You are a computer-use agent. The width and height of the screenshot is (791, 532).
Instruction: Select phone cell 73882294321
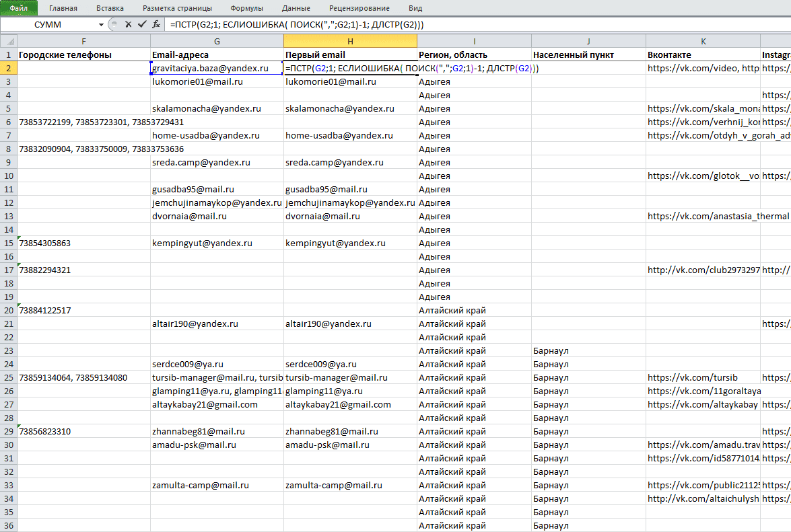[x=83, y=270]
